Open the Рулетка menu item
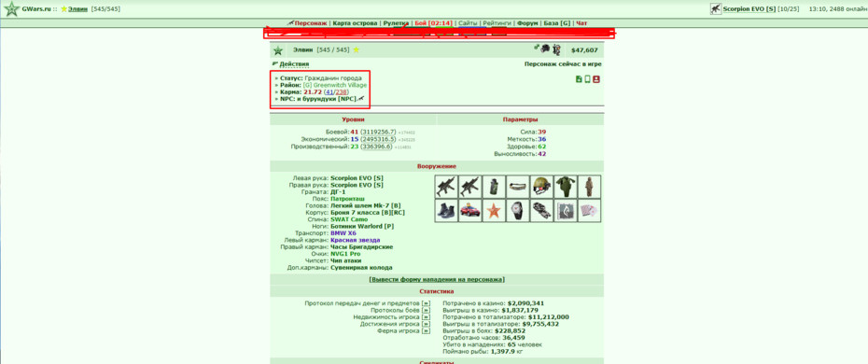 pos(396,23)
